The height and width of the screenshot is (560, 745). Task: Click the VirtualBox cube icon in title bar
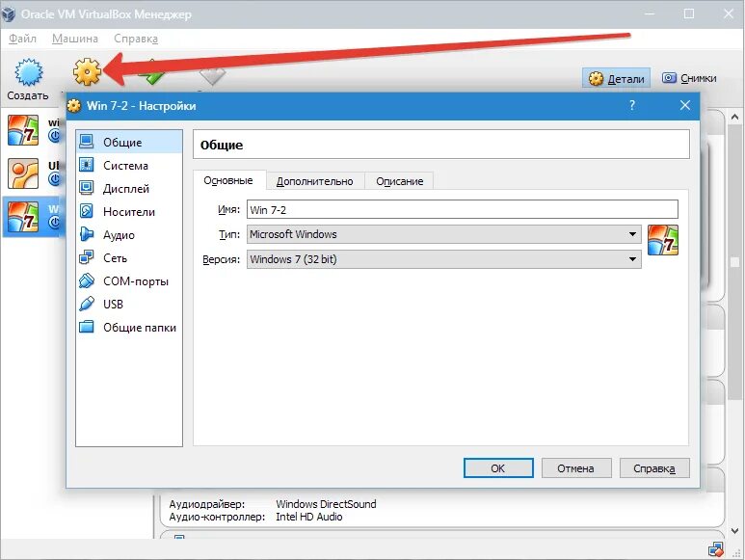point(9,13)
